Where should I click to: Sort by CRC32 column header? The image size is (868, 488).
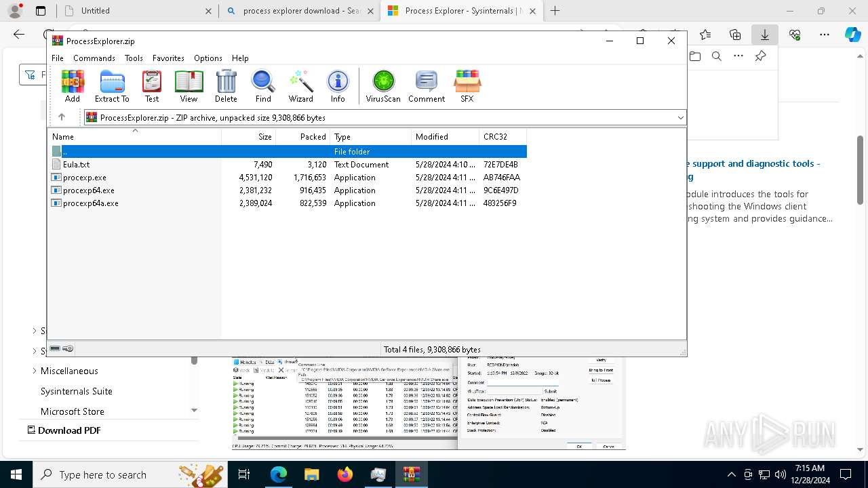point(502,137)
